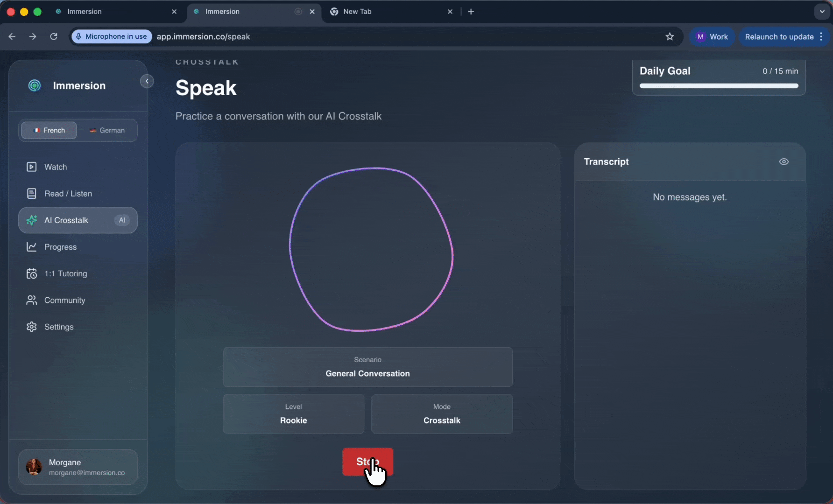Collapse the sidebar with the chevron
833x504 pixels.
[x=147, y=81]
